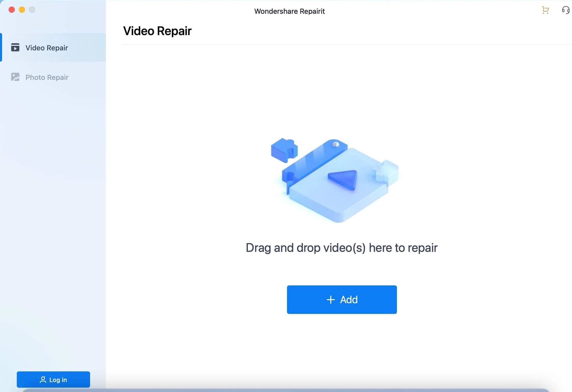The width and height of the screenshot is (572, 392).
Task: Click the Wondershare Repairit title text
Action: (289, 11)
